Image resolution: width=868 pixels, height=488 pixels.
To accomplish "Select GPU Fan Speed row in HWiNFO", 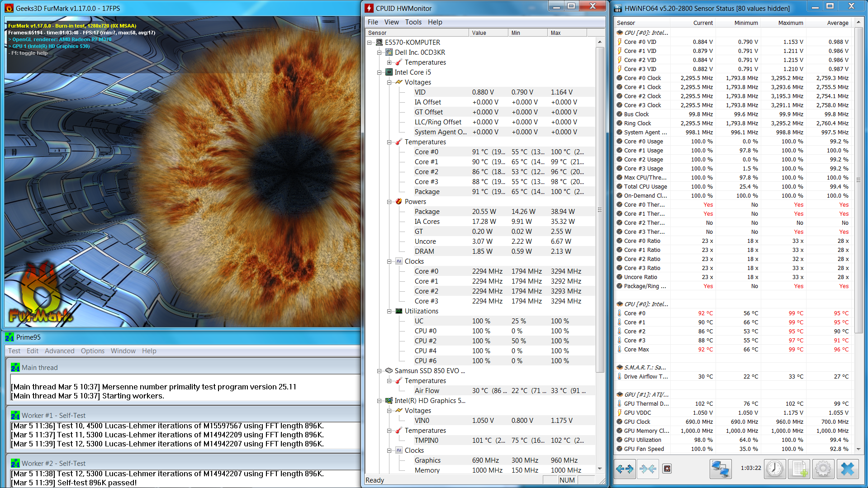I will point(734,449).
